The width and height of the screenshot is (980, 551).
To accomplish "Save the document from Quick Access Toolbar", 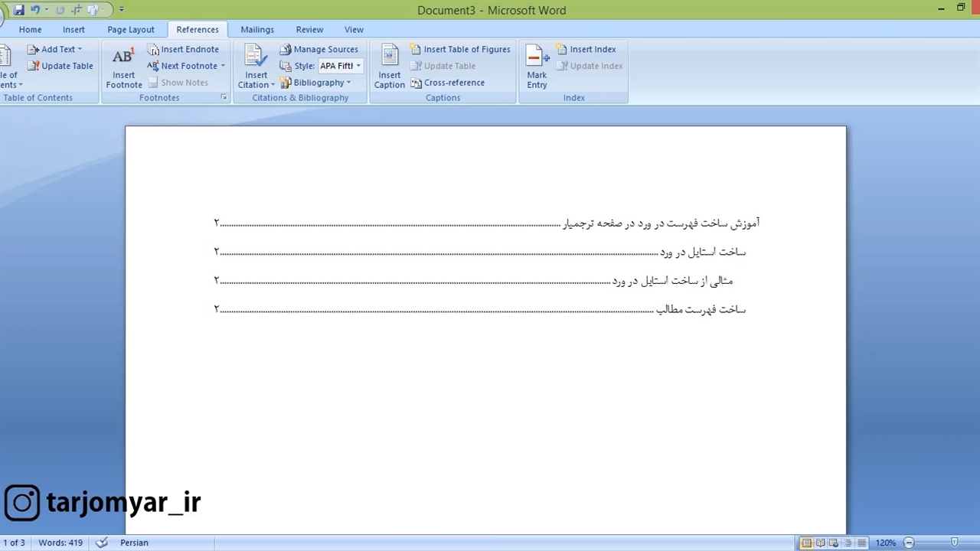I will [x=19, y=10].
